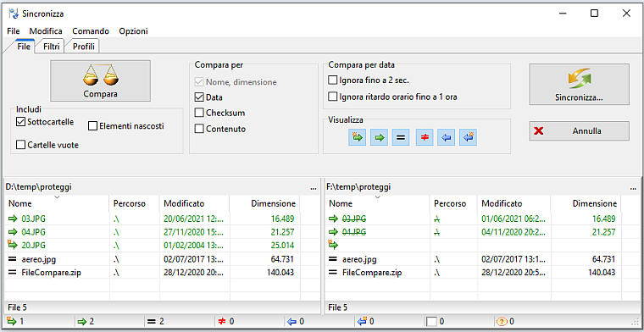
Task: Click size value 64.731 in left panel
Action: tap(281, 259)
